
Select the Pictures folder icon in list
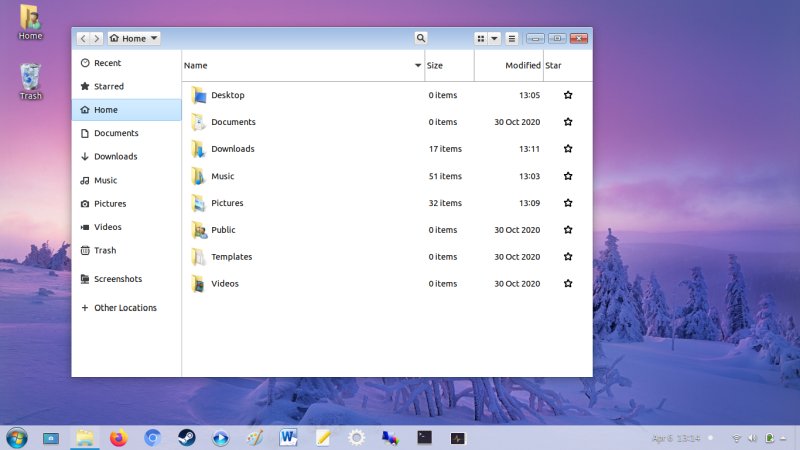pyautogui.click(x=198, y=203)
